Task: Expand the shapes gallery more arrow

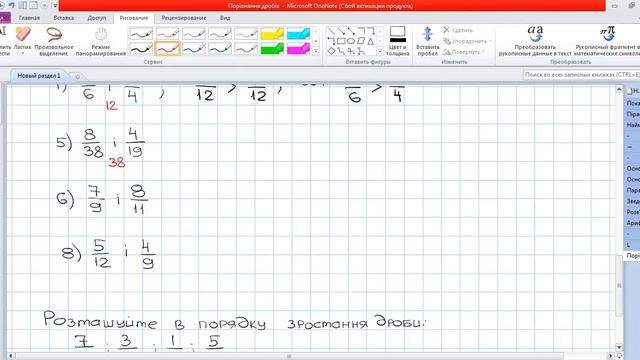Action: [380, 51]
